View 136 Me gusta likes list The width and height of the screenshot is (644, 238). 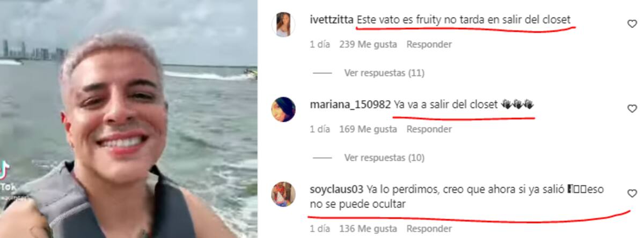click(x=368, y=228)
